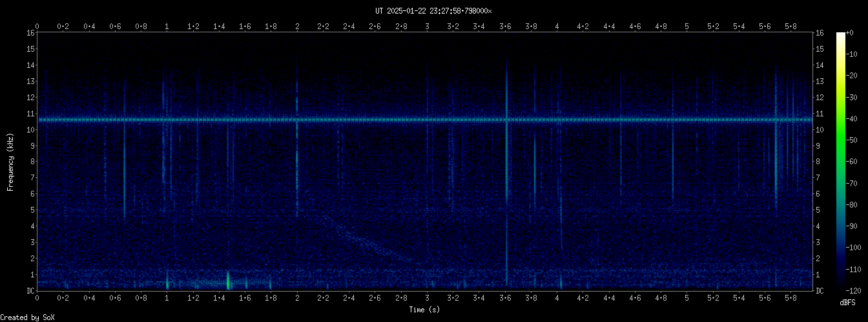Click the tall vertical sferic at 3.6 seconds
The image size is (868, 322).
click(506, 175)
